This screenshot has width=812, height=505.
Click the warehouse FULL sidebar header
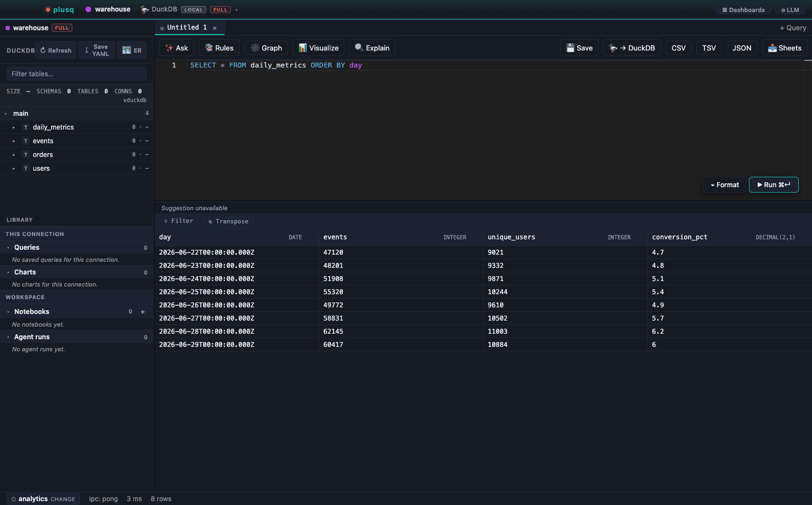pyautogui.click(x=39, y=27)
